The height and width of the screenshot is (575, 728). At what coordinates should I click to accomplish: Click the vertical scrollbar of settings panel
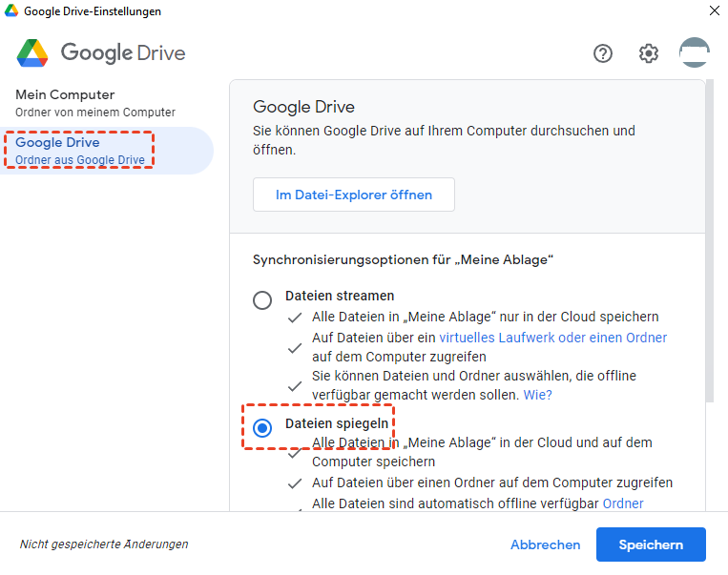tap(710, 238)
